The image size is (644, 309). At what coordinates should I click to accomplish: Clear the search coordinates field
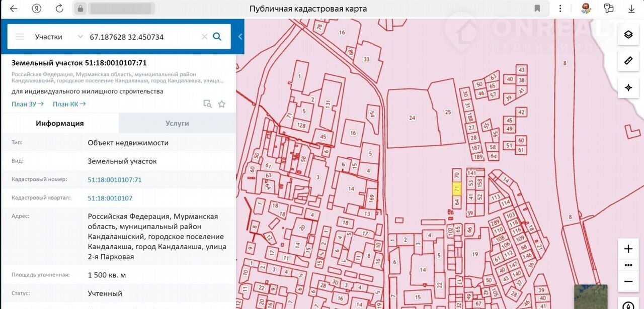[x=204, y=37]
